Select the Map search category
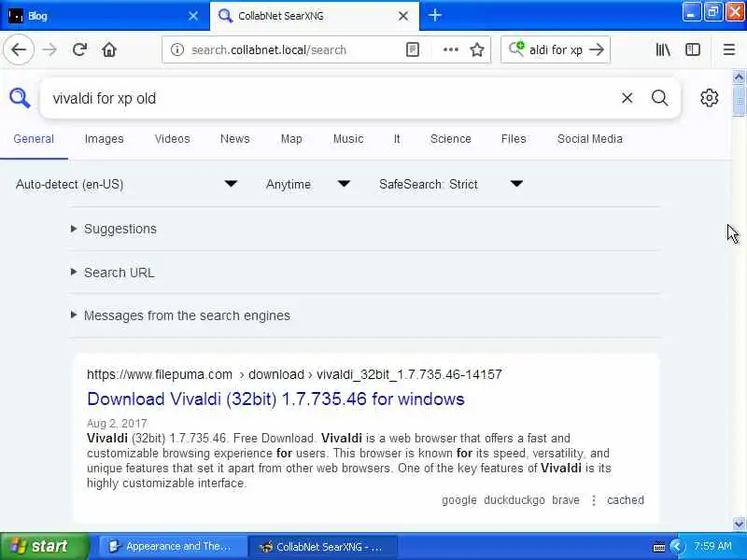747x560 pixels. tap(291, 138)
